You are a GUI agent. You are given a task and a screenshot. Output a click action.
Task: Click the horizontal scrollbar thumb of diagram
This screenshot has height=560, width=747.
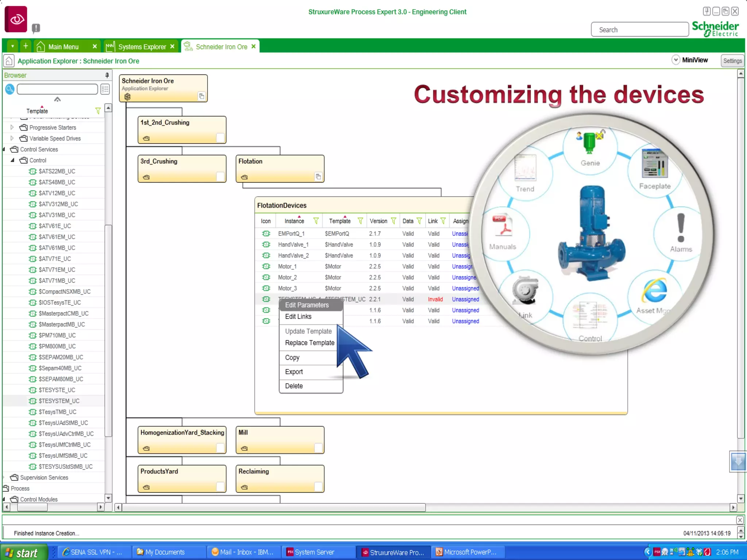pyautogui.click(x=274, y=507)
